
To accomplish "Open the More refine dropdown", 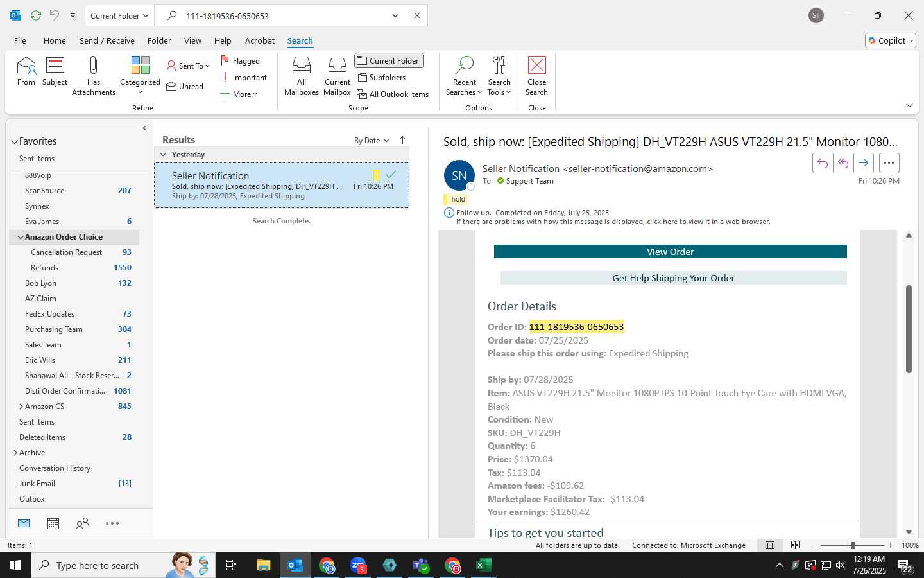I will (239, 94).
